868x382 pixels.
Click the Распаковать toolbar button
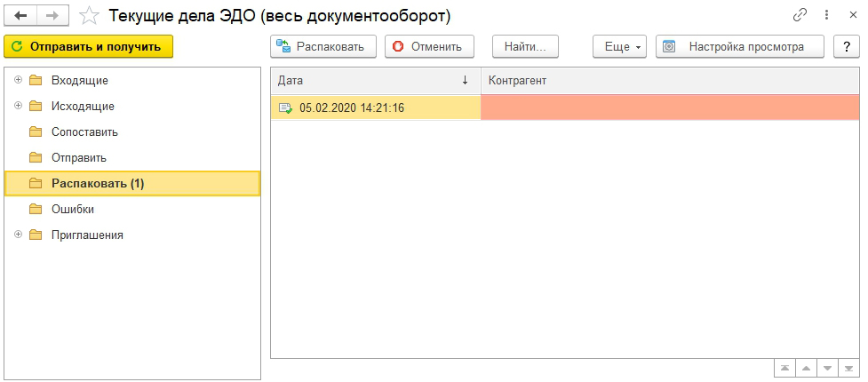[323, 46]
